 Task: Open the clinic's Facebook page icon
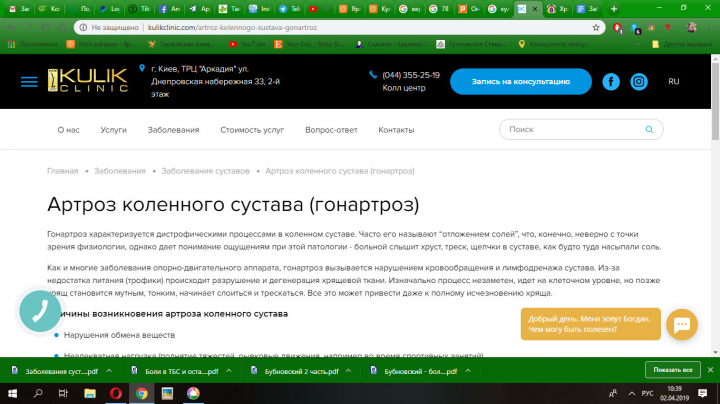click(x=611, y=82)
